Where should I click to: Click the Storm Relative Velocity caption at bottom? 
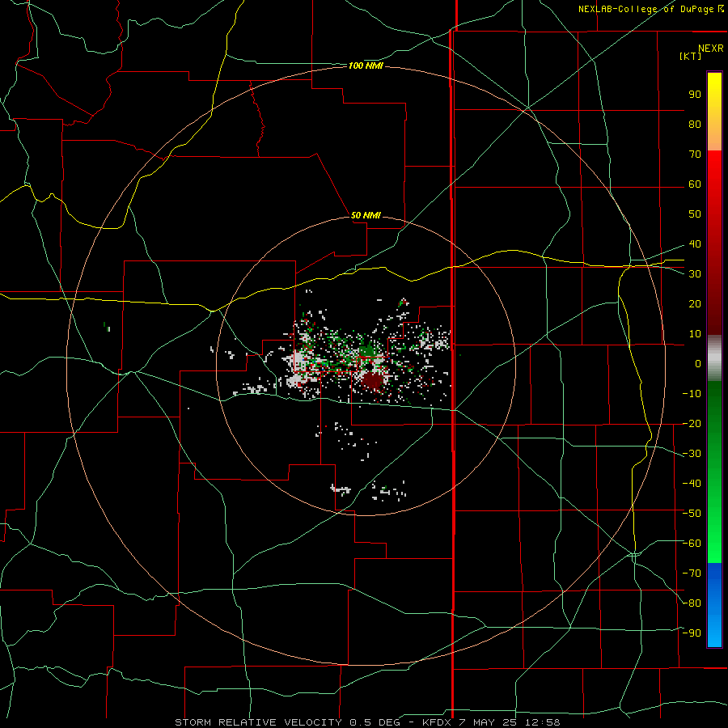pos(367,722)
